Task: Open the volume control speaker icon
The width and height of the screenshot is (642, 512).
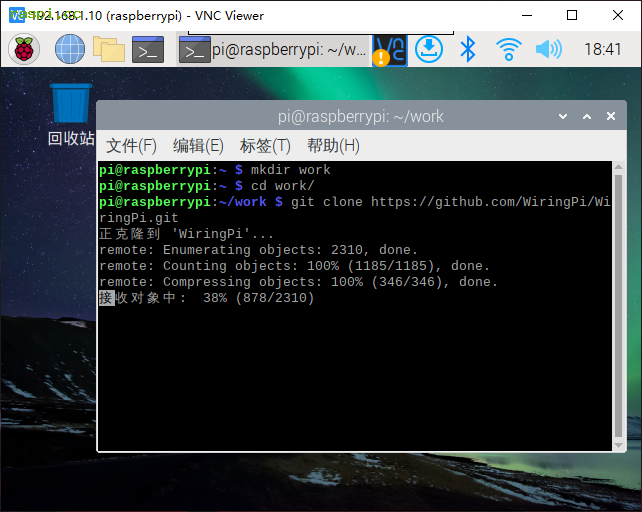Action: pos(548,49)
